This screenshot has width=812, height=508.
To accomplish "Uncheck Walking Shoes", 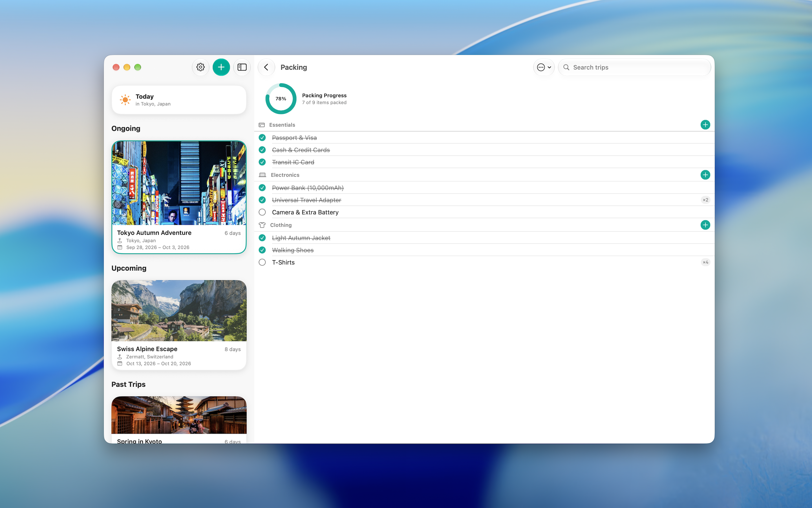I will [262, 250].
